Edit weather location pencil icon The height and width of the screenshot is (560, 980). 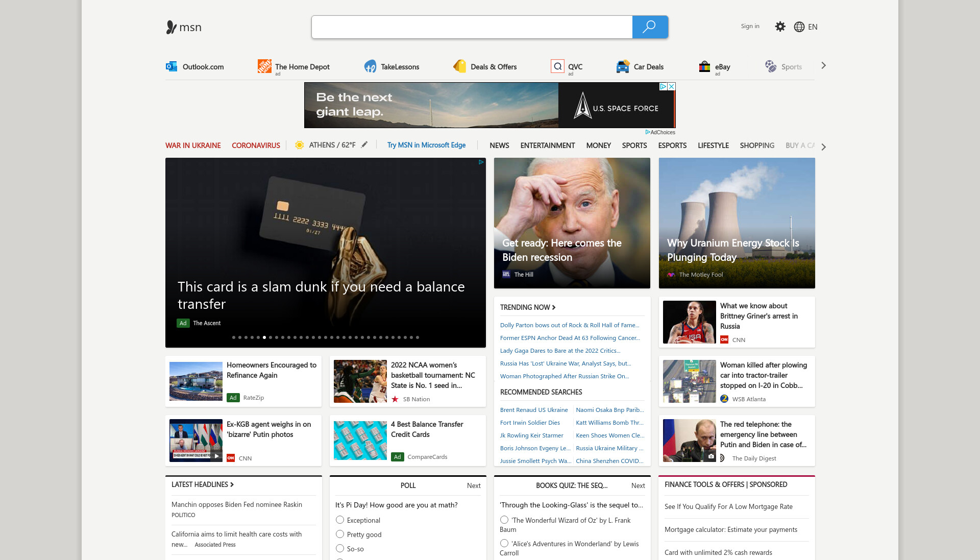click(x=364, y=145)
